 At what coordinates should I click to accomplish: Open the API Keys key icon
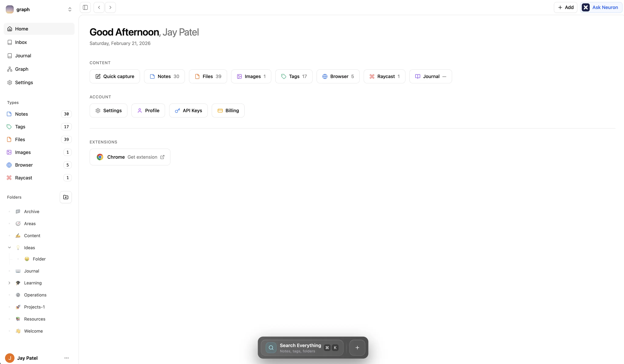coord(178,111)
